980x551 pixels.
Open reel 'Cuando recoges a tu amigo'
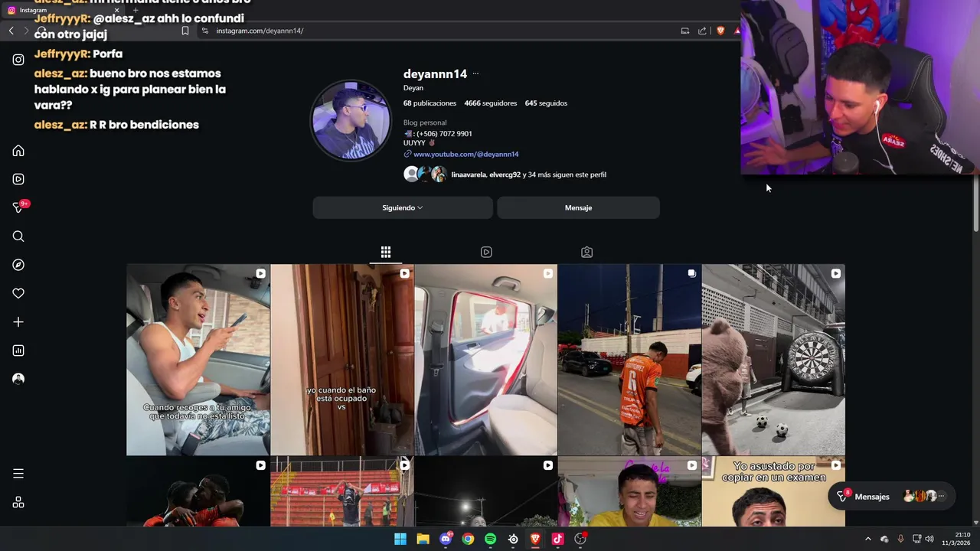[x=198, y=360]
